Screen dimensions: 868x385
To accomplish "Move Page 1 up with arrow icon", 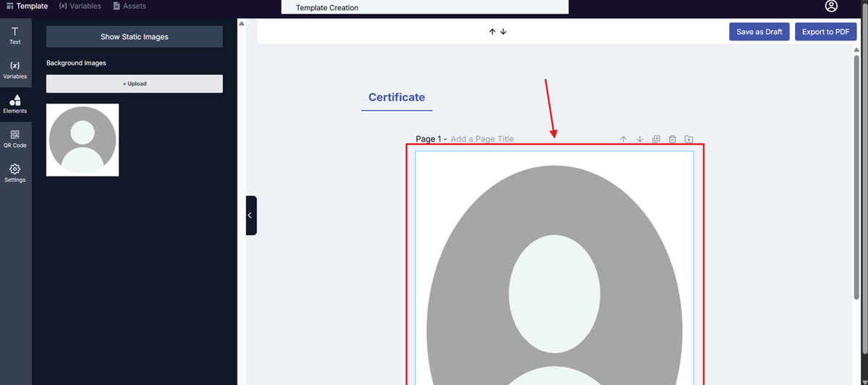I will coord(624,139).
